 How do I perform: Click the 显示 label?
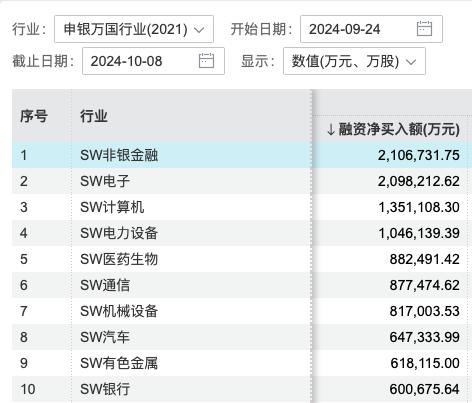(258, 61)
